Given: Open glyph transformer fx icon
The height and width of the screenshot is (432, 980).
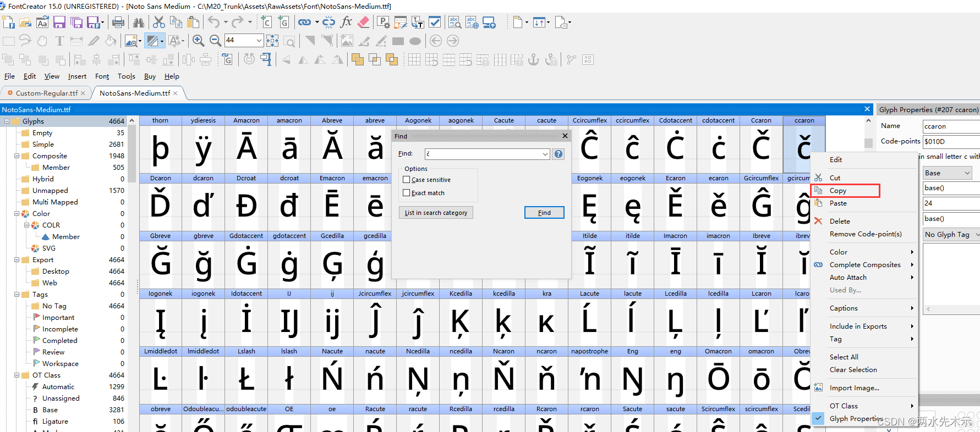Looking at the screenshot, I should tap(346, 23).
